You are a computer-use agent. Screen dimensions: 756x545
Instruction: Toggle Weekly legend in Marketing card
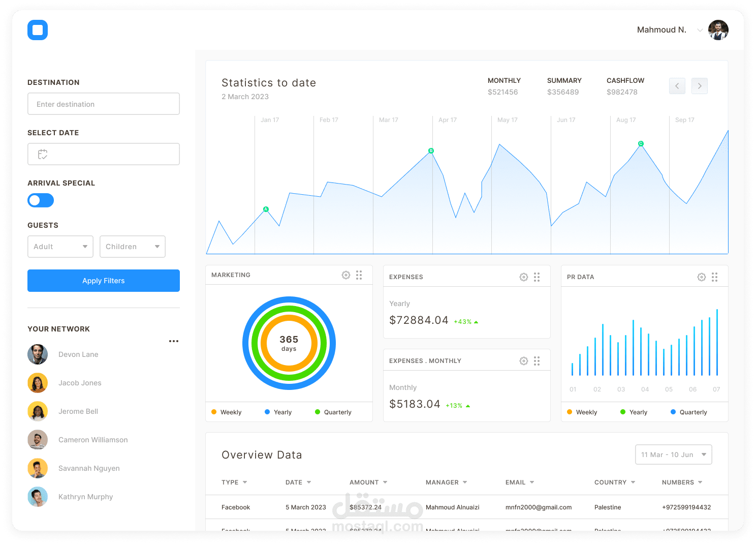click(x=227, y=412)
